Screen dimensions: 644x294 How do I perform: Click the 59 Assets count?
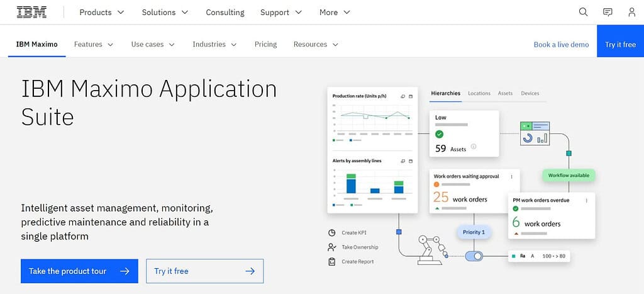point(450,149)
